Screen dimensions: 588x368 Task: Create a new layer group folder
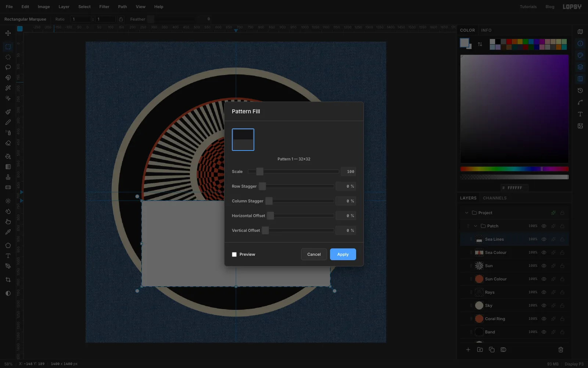(480, 350)
